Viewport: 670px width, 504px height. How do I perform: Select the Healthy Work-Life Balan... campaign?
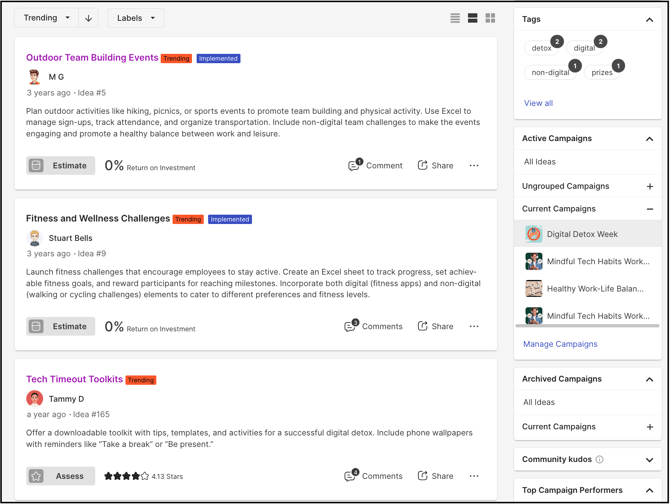click(588, 289)
